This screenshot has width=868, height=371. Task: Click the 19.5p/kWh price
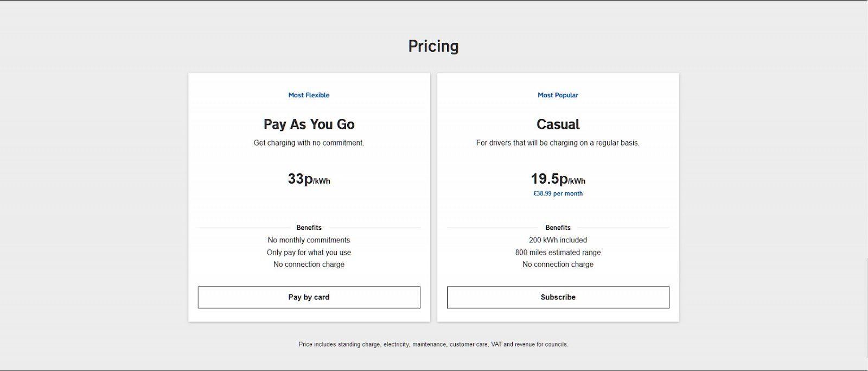[x=558, y=179]
